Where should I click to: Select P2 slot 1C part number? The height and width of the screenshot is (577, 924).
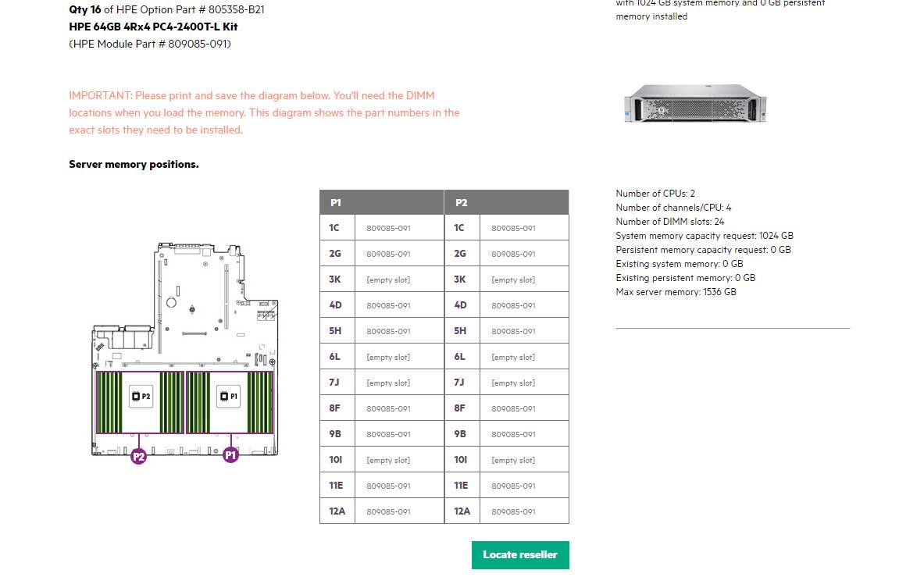(x=513, y=229)
